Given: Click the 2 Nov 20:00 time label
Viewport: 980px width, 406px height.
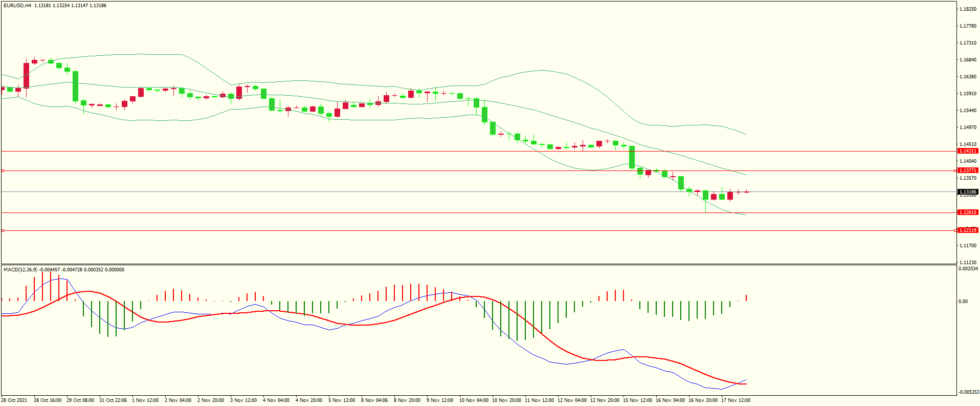Looking at the screenshot, I should click(211, 400).
